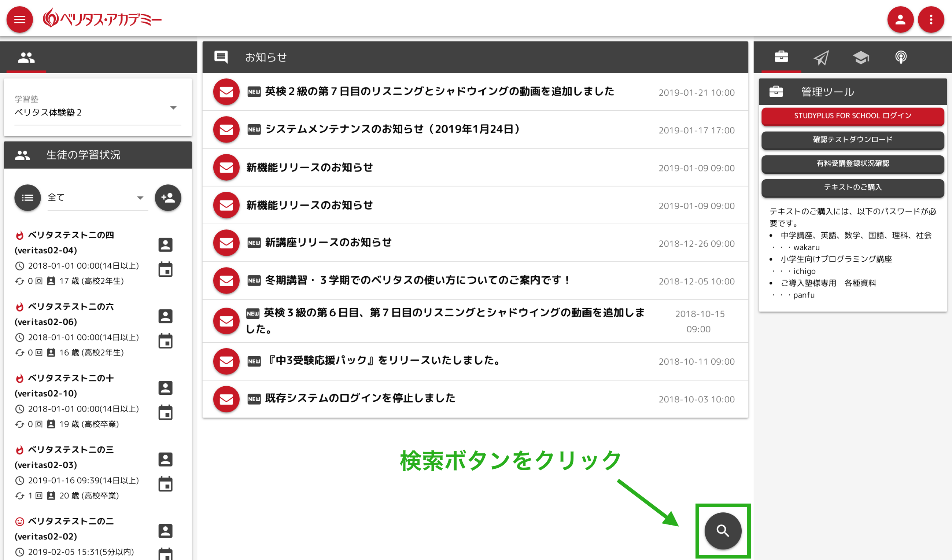Viewport: 952px width, 560px height.
Task: Open notice システムメンテナンスのお知らせ
Action: 475,130
